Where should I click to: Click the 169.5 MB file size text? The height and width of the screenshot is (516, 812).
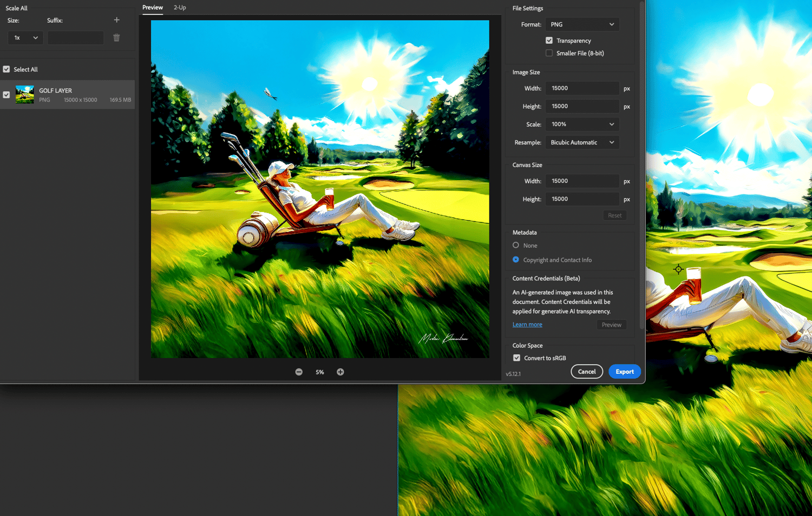click(x=120, y=100)
